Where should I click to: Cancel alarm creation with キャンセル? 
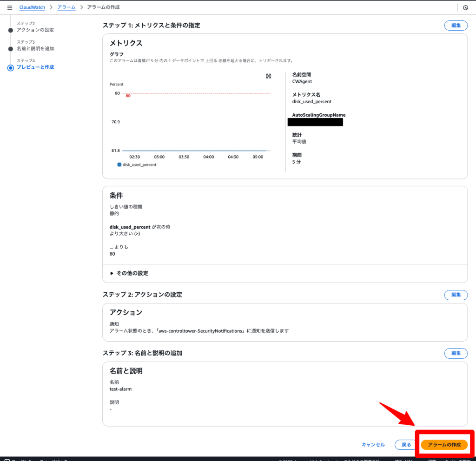click(373, 445)
